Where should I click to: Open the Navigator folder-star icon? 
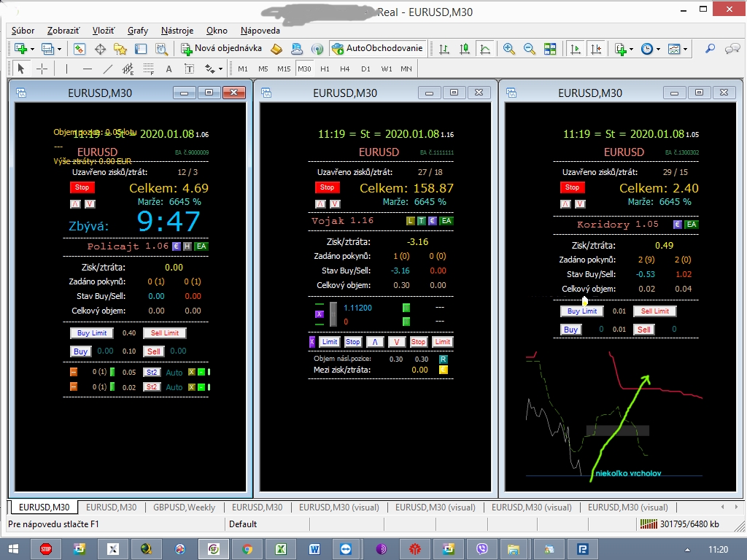[x=120, y=49]
